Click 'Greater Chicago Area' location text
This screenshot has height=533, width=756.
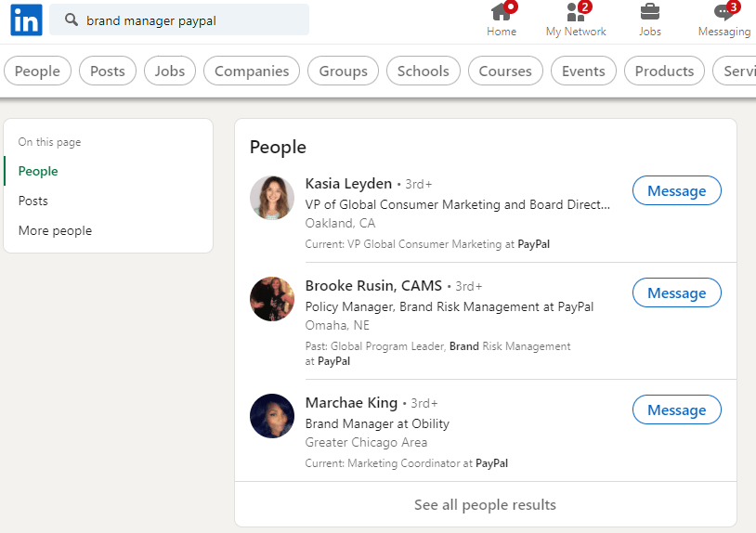pos(366,442)
